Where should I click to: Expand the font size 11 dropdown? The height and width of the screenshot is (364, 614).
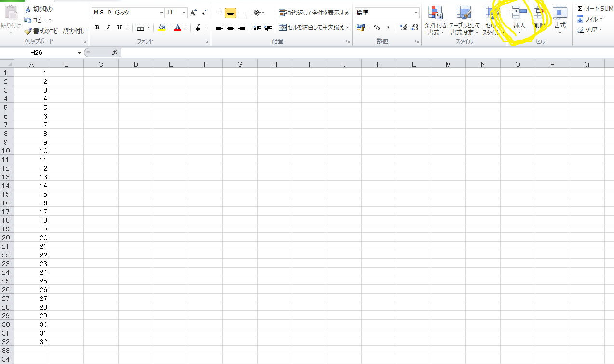[184, 13]
